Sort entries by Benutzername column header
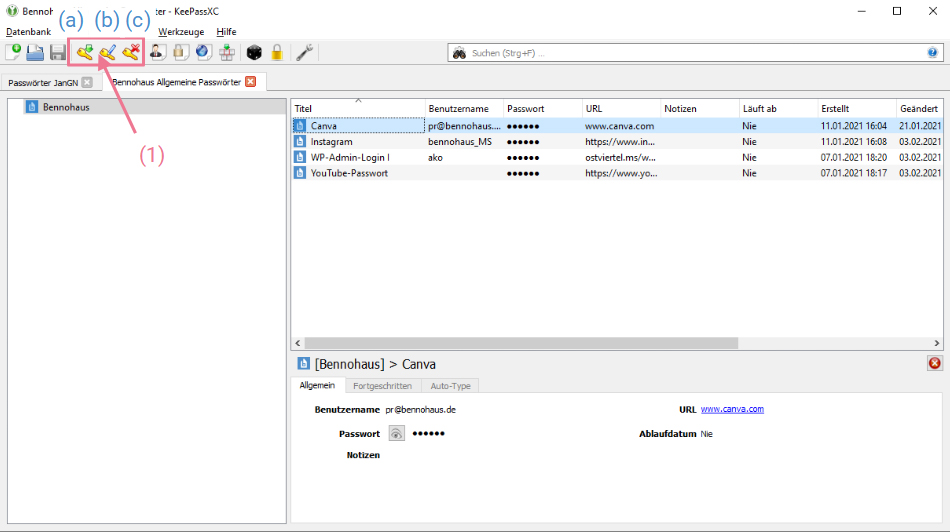The image size is (950, 532). point(464,108)
